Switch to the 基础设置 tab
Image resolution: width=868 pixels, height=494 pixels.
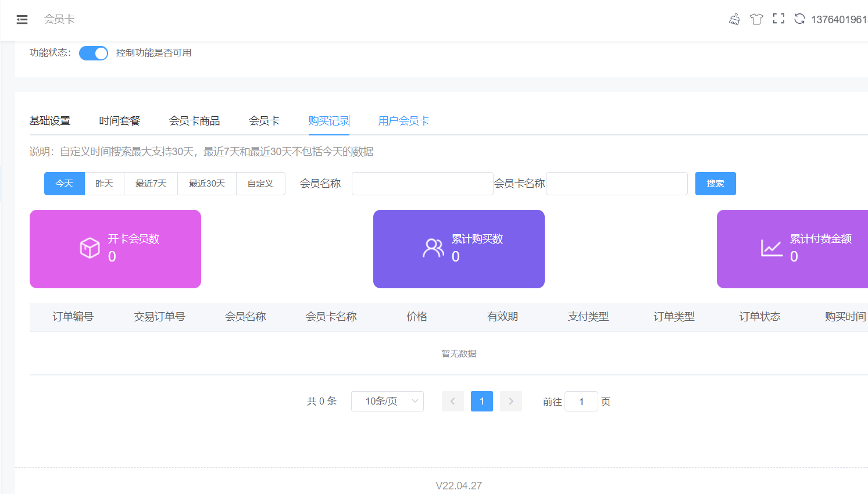(50, 121)
